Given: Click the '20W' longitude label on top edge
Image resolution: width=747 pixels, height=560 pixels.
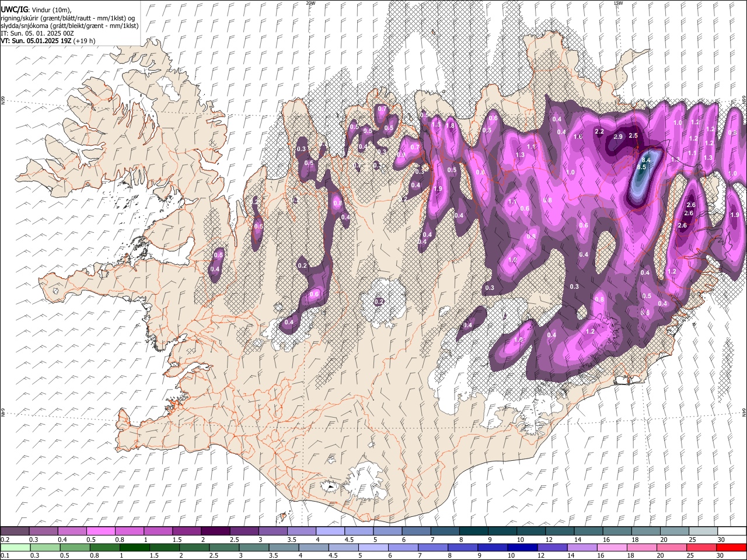Looking at the screenshot, I should tap(310, 3).
